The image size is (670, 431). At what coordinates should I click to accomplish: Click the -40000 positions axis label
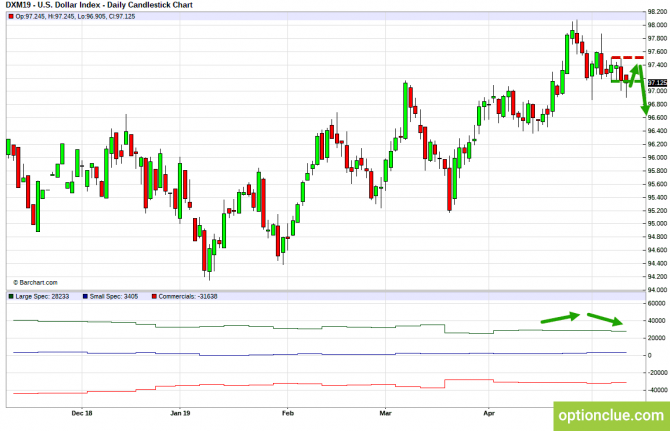point(657,390)
